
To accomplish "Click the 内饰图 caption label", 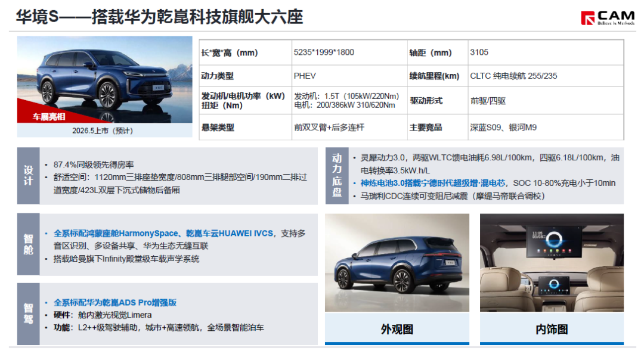I will click(x=552, y=329).
